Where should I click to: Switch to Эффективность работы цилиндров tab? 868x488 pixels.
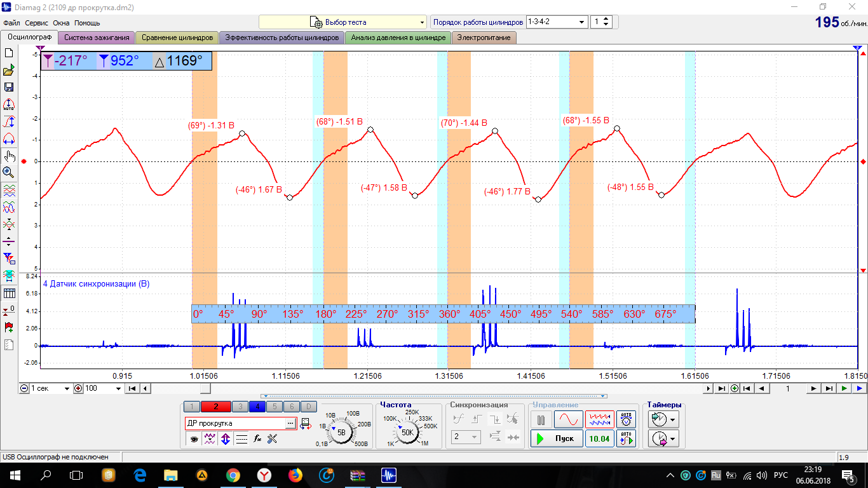click(x=281, y=37)
